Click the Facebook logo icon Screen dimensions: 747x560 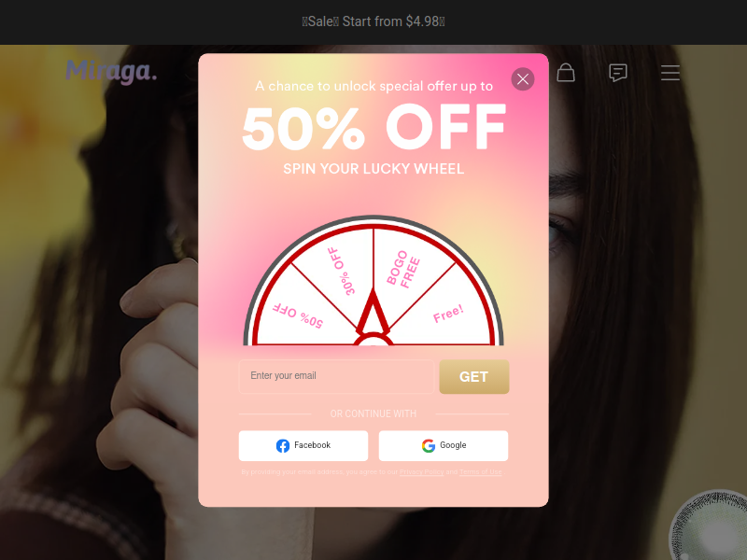click(283, 446)
